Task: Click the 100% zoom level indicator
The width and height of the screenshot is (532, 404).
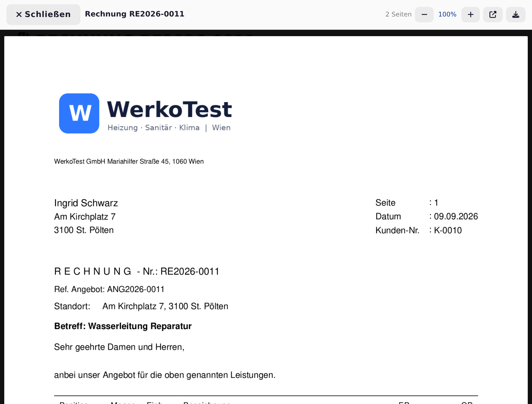Action: point(447,14)
